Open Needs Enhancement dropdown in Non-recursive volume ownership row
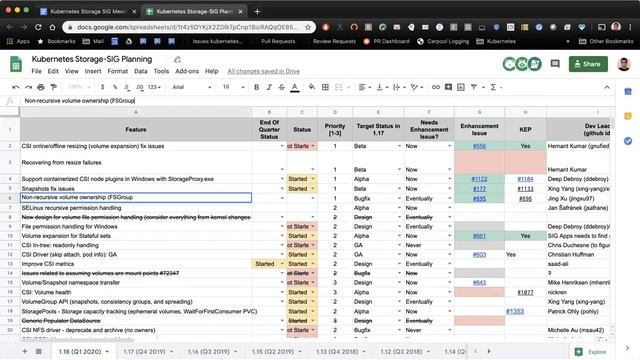Viewport: 640px width, 360px height. tap(449, 198)
